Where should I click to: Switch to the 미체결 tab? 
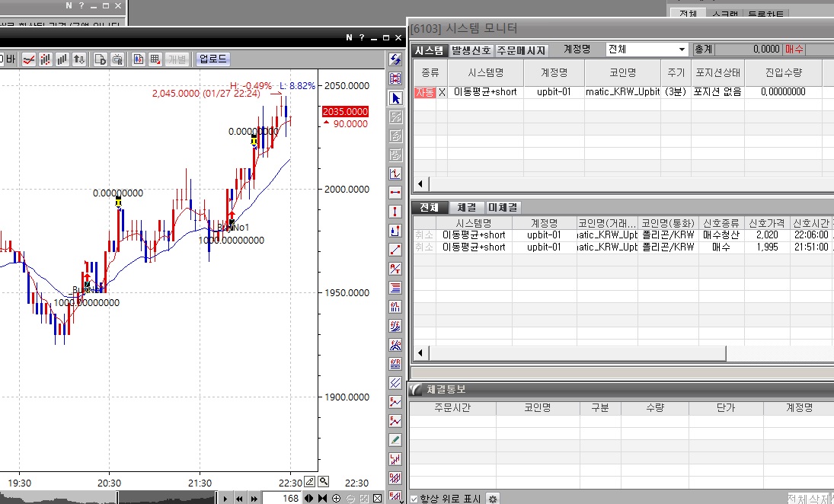point(503,207)
